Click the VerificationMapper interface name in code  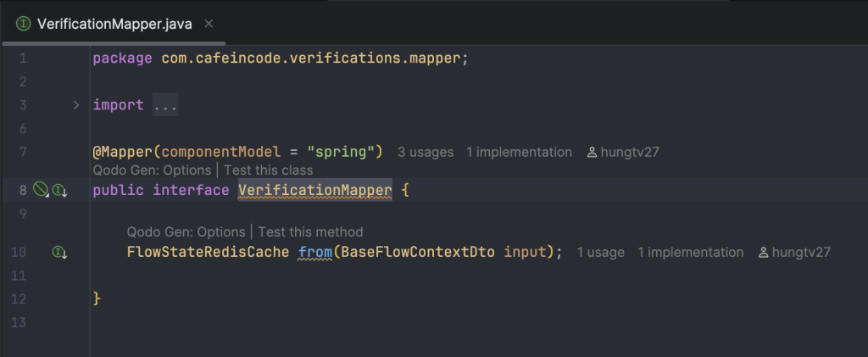point(315,191)
